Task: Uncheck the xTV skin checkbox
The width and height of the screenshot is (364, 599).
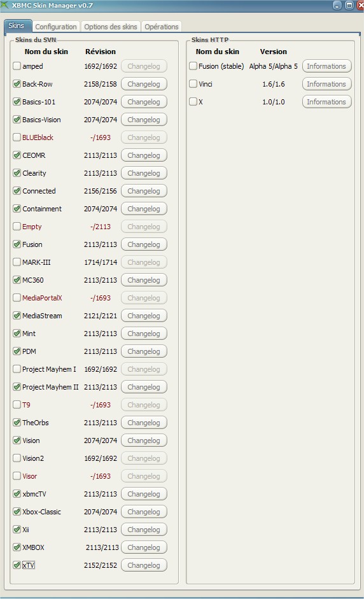Action: click(17, 565)
